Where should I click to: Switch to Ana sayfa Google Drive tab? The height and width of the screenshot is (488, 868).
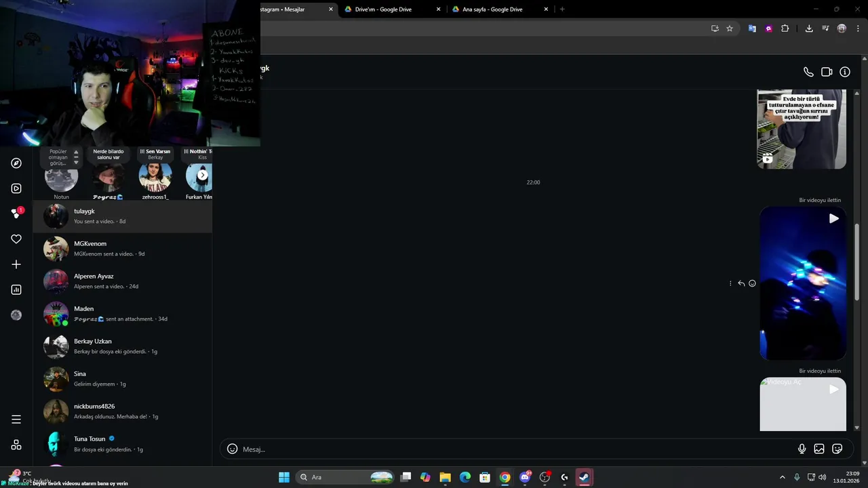[499, 9]
